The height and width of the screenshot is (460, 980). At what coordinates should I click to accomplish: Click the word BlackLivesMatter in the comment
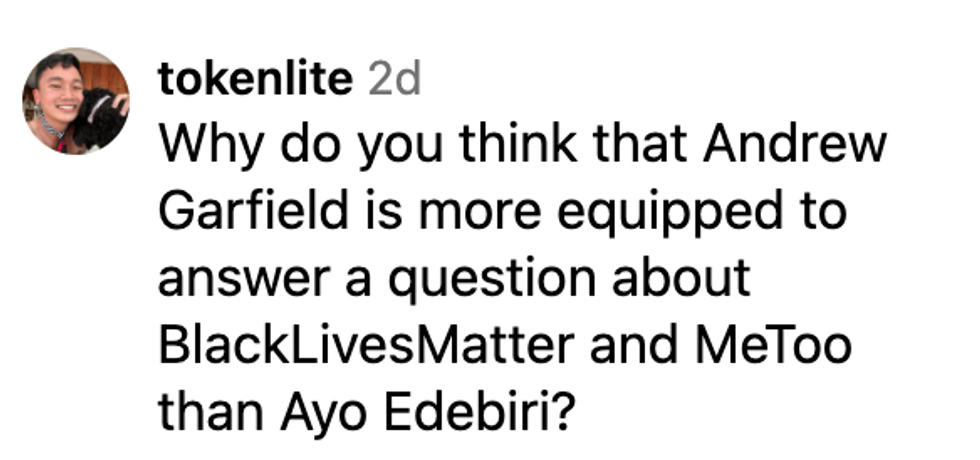click(x=366, y=345)
